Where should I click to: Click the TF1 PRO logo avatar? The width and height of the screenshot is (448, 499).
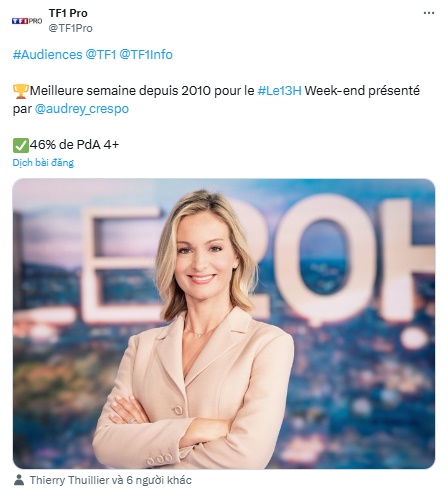(27, 21)
